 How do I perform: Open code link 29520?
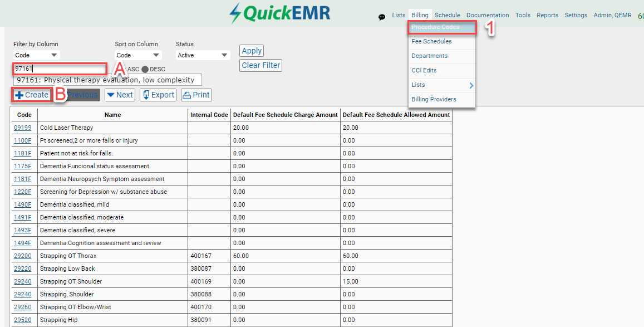pos(23,320)
